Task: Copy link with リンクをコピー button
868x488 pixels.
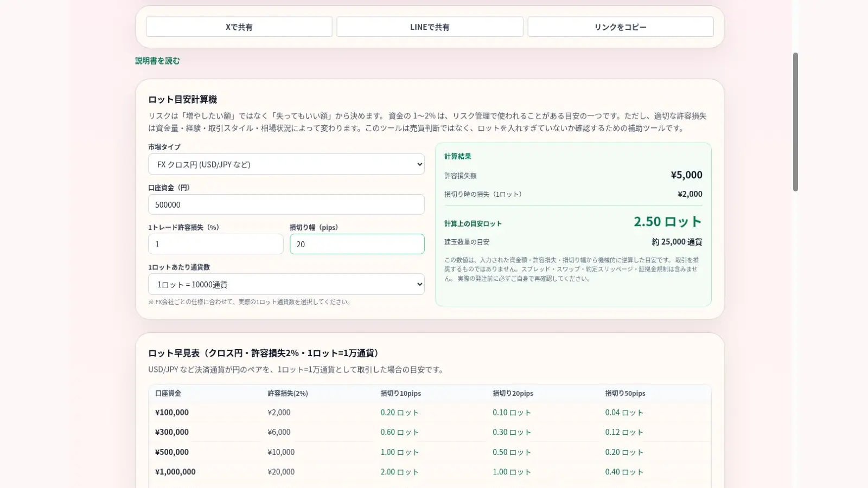Action: [x=621, y=27]
